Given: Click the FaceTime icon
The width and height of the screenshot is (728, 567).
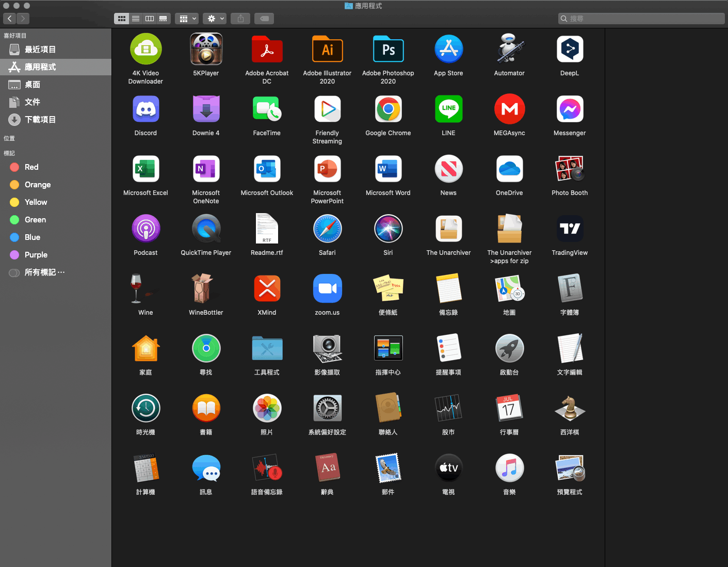Looking at the screenshot, I should 267,109.
